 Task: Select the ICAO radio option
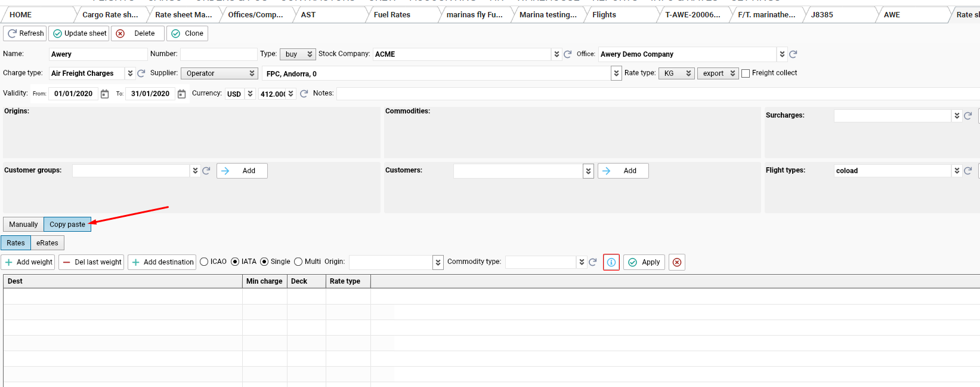(205, 262)
